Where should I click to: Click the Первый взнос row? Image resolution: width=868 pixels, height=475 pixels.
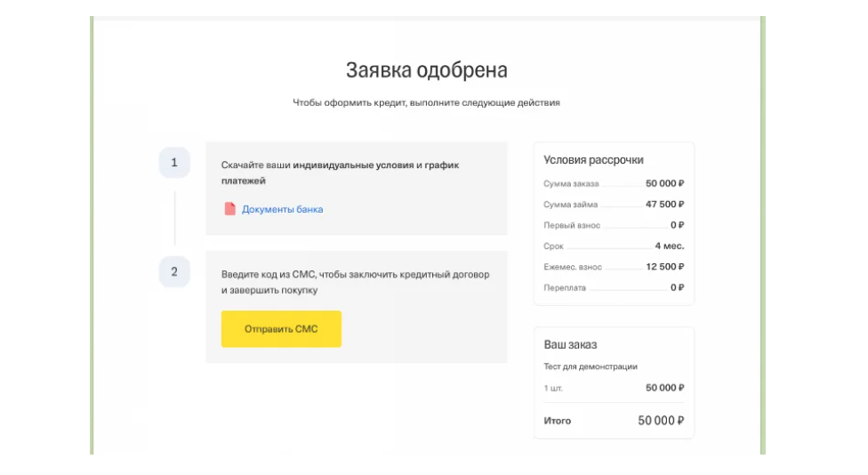tap(614, 225)
